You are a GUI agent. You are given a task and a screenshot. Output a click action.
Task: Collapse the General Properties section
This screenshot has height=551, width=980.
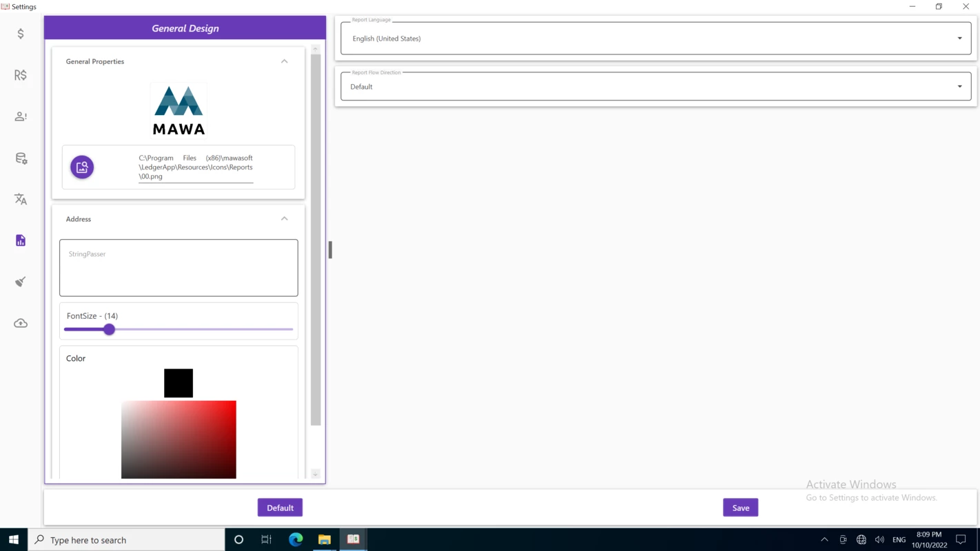click(x=284, y=61)
